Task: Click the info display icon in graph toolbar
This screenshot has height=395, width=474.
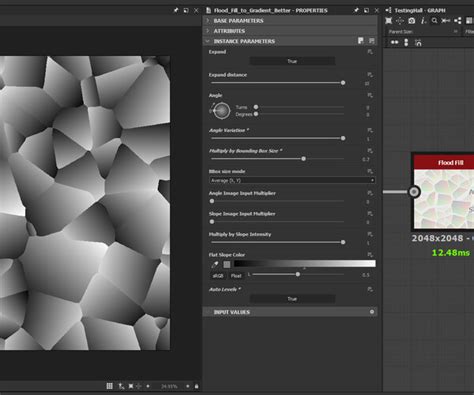Action: pos(423,21)
